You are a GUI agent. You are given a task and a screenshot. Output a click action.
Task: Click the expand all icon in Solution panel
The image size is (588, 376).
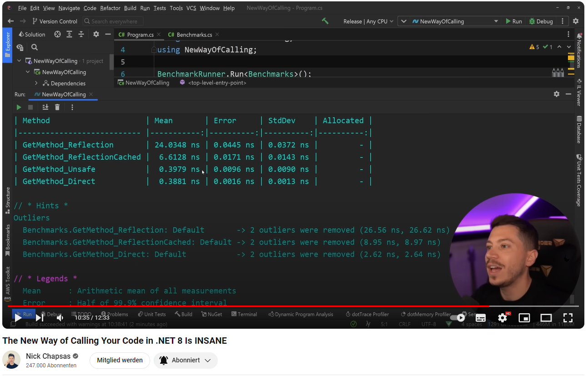tap(69, 35)
